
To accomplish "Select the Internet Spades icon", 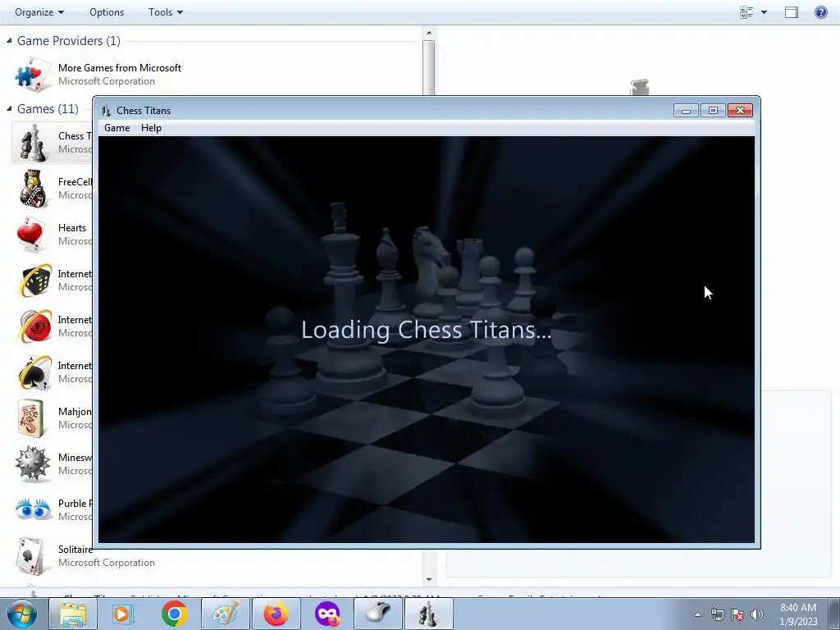I will tap(34, 372).
